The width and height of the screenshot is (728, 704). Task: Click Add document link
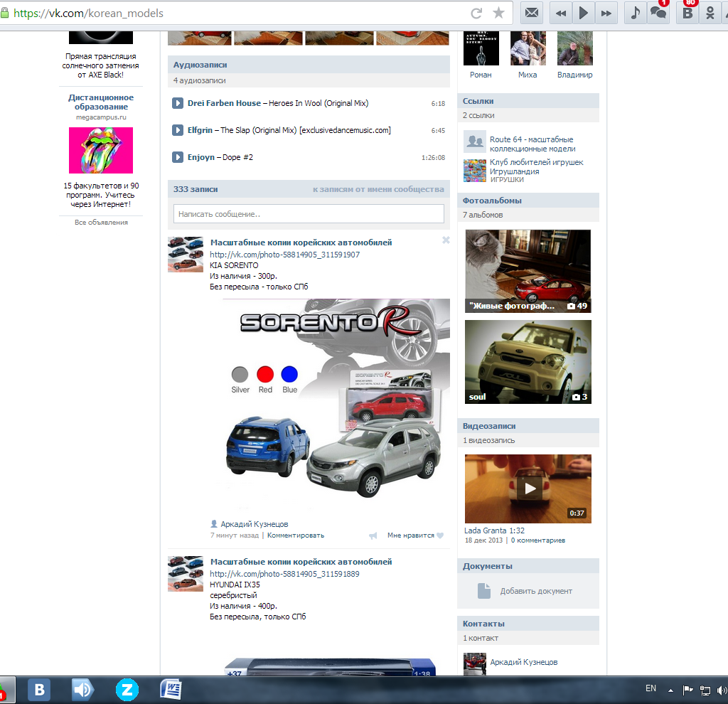(535, 591)
